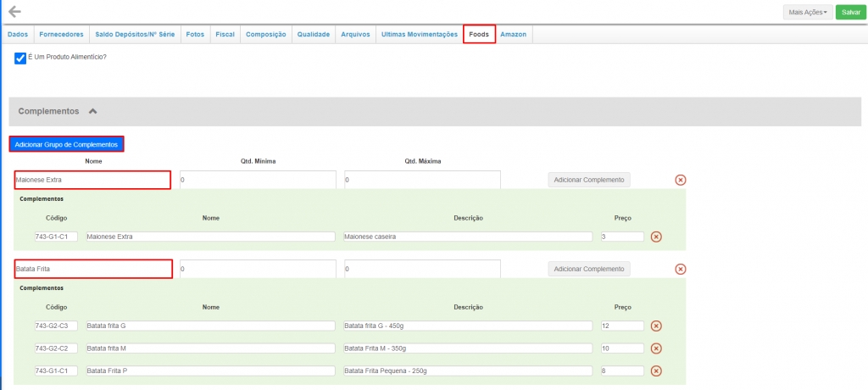Open the Fiscal tab

(x=225, y=34)
